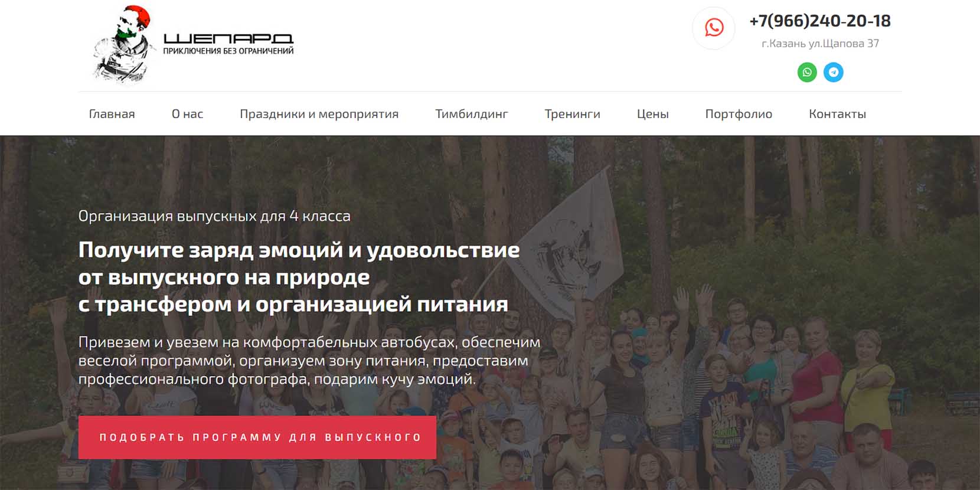Click the subtitle Организация выпускных для 4 класса

(214, 216)
